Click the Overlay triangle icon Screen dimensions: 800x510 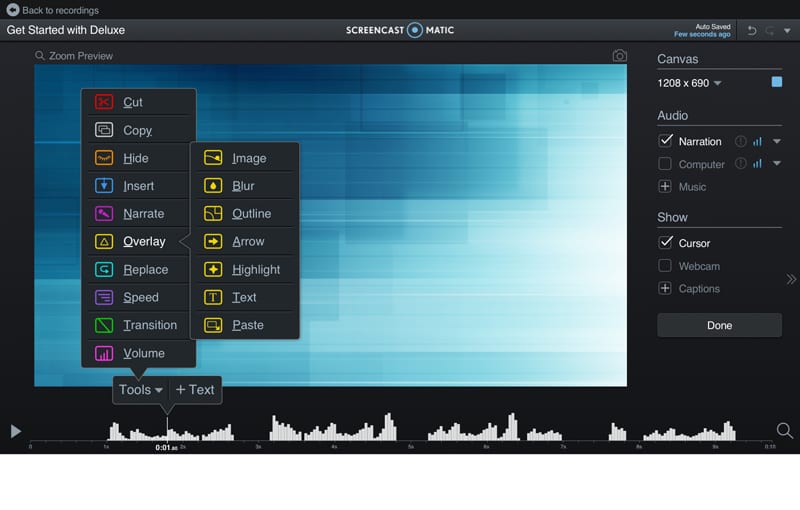(104, 241)
